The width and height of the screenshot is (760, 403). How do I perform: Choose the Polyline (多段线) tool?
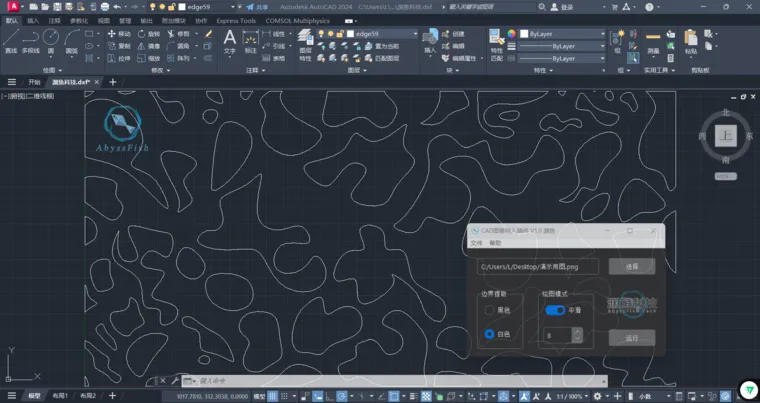pyautogui.click(x=31, y=41)
